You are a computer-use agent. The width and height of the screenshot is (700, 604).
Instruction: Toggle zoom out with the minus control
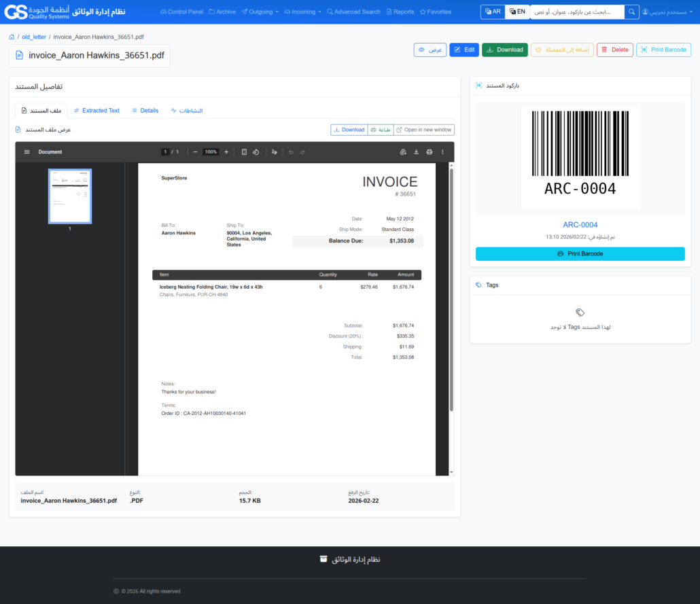tap(196, 152)
